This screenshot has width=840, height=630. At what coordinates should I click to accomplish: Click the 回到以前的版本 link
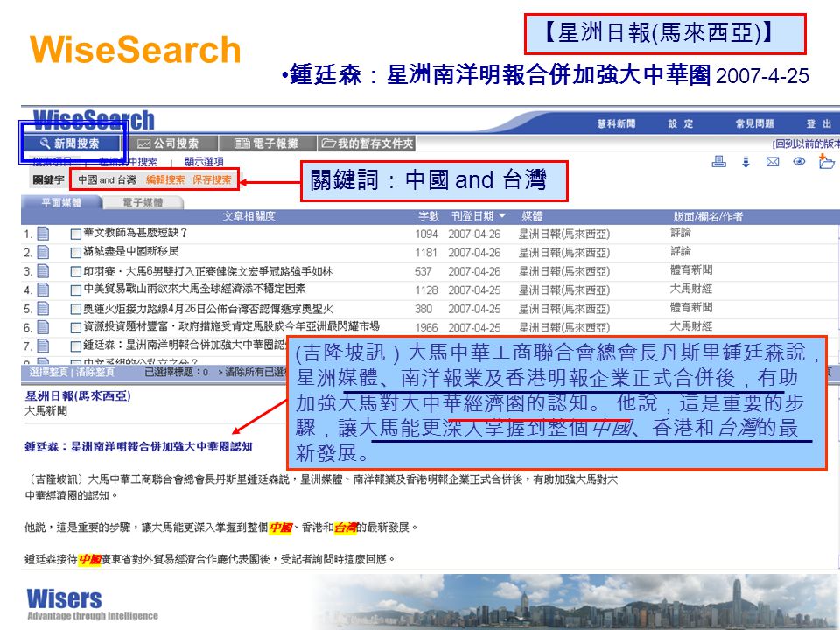click(806, 143)
